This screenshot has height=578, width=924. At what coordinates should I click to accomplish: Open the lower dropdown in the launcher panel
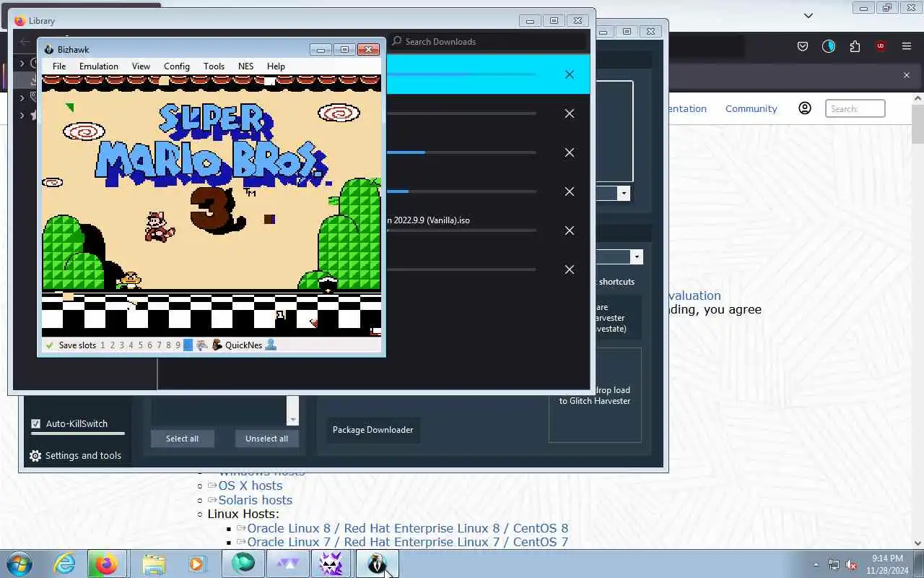pyautogui.click(x=636, y=257)
